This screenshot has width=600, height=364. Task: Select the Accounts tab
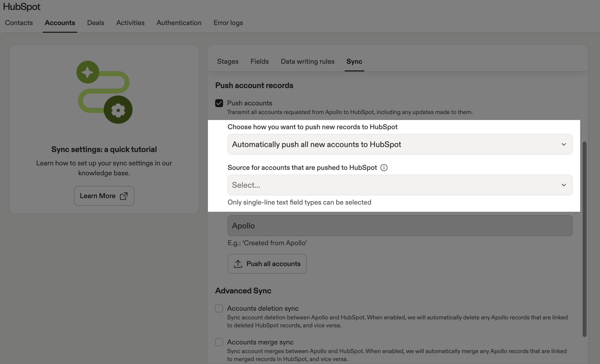tap(60, 23)
